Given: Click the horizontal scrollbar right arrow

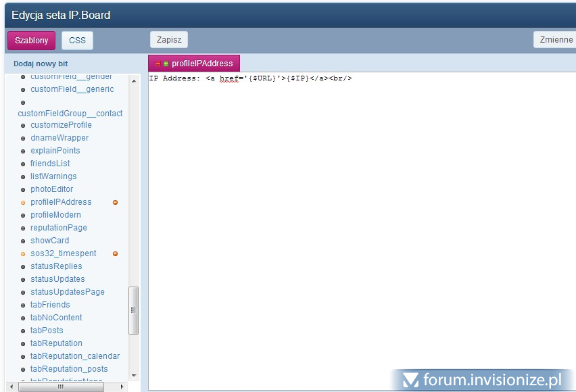Looking at the screenshot, I should point(122,387).
